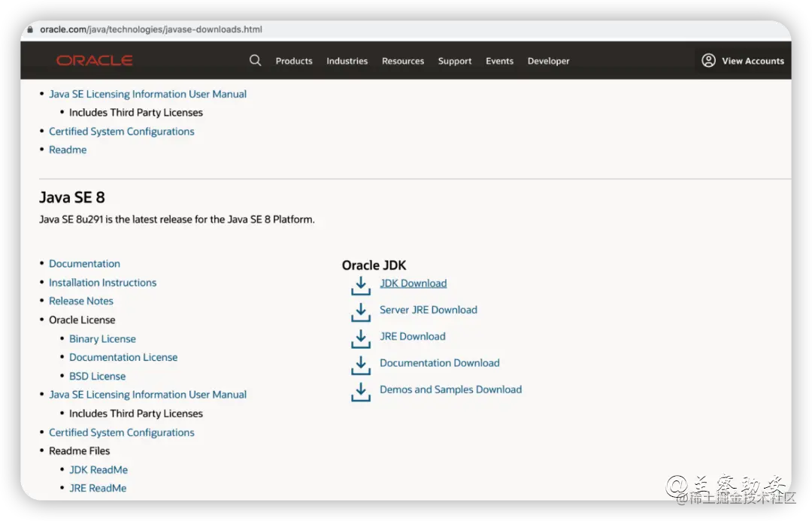Image resolution: width=812 pixels, height=521 pixels.
Task: Open the top Certified System Configurations link
Action: coord(122,132)
